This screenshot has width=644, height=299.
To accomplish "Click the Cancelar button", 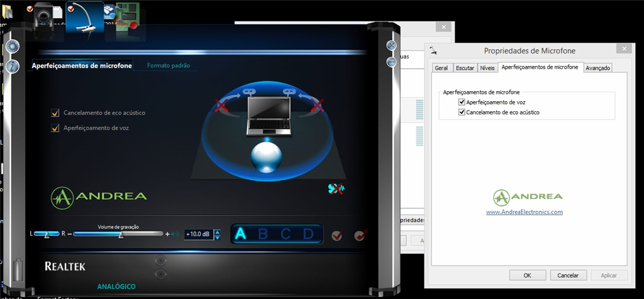I will [x=569, y=275].
